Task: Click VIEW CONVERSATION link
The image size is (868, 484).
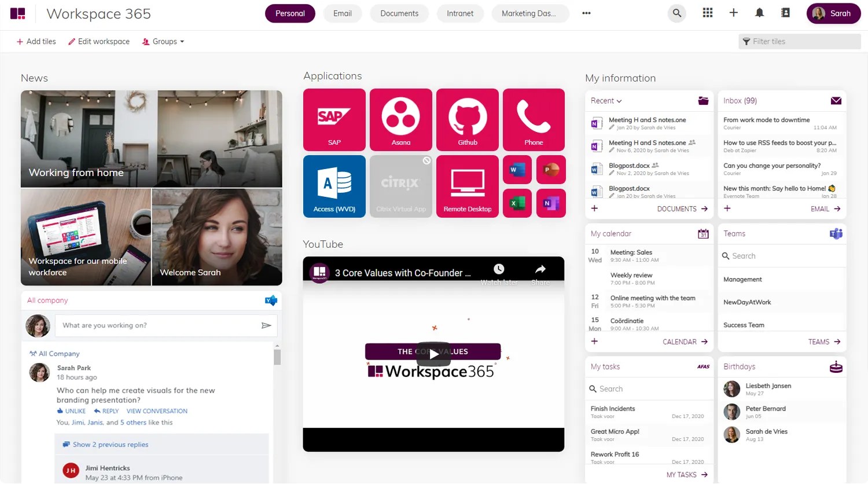Action: pyautogui.click(x=157, y=411)
